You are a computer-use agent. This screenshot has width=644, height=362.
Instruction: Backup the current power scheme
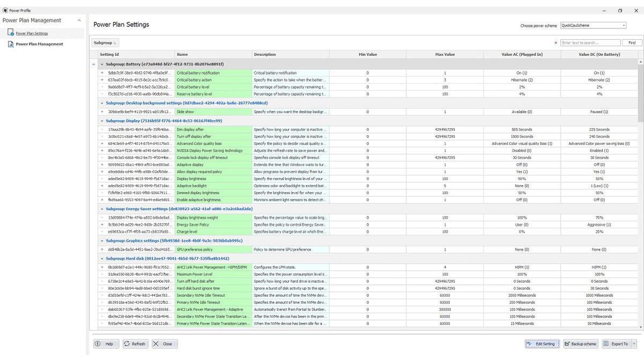pos(580,344)
